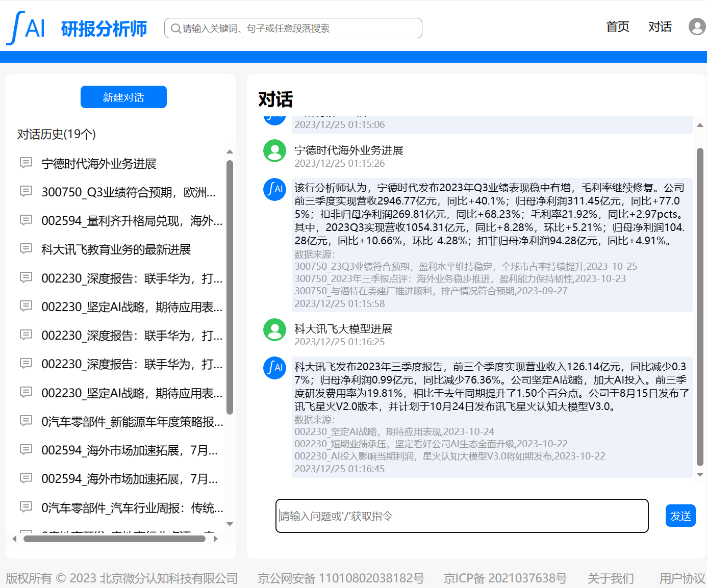This screenshot has height=588, width=707.
Task: Open the user profile avatar icon
Action: 697,27
